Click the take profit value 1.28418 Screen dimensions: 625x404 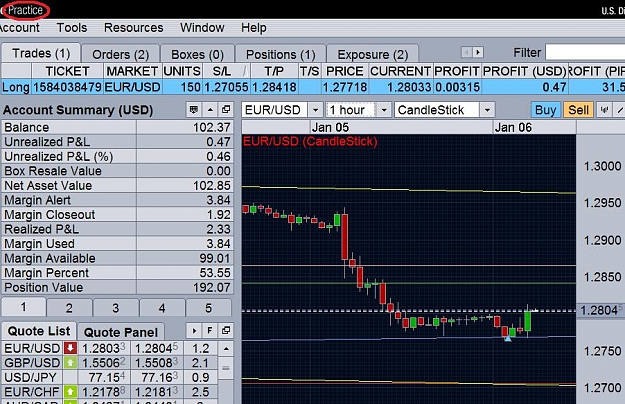coord(274,87)
